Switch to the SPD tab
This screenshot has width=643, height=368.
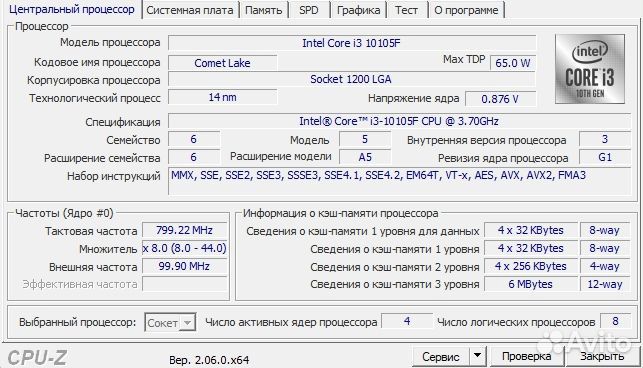(x=308, y=10)
